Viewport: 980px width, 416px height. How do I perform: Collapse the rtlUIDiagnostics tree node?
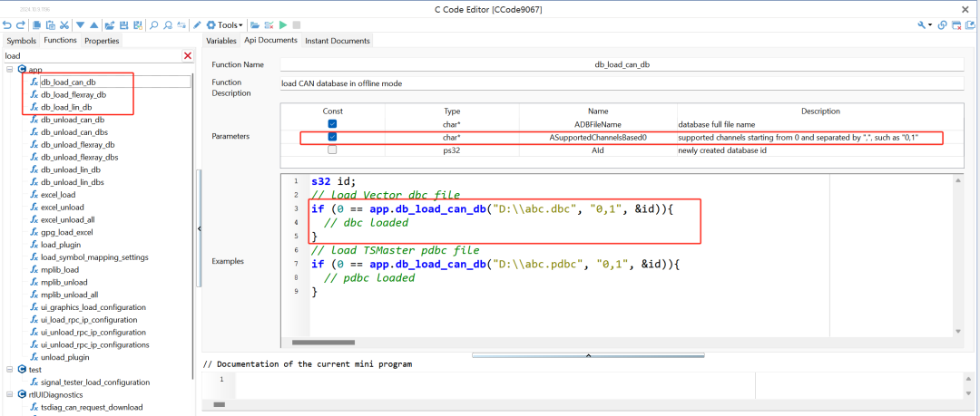pos(9,394)
